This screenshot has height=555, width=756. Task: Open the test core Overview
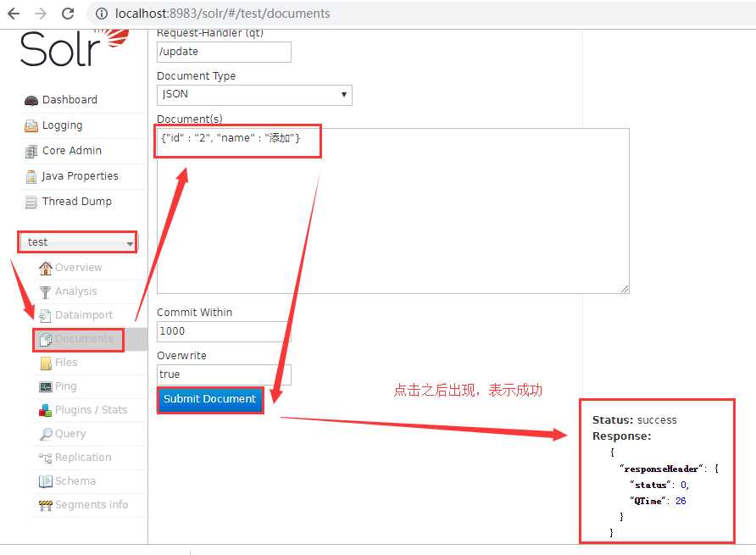79,267
